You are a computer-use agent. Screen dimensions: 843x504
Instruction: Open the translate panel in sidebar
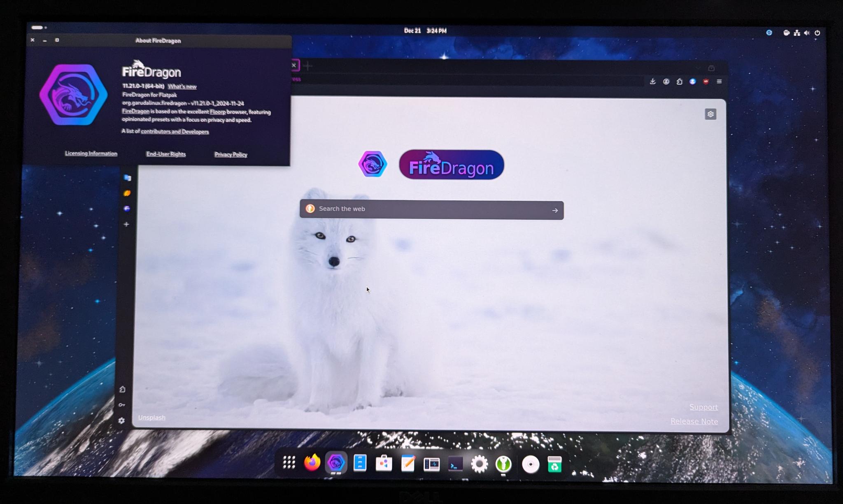pos(127,178)
